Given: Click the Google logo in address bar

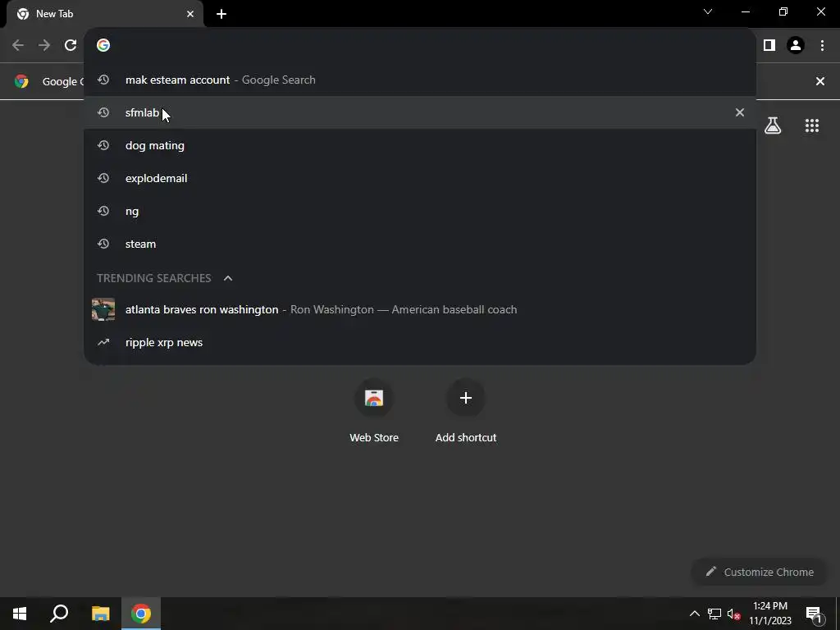Looking at the screenshot, I should 103,45.
